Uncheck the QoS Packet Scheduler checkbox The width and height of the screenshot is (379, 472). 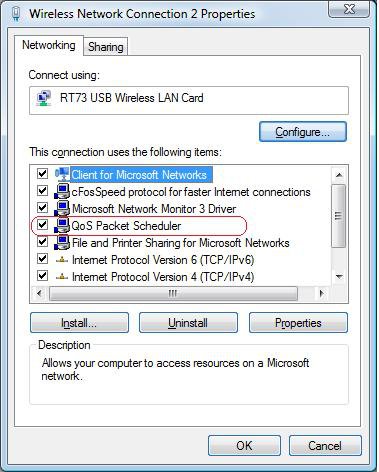[x=42, y=224]
